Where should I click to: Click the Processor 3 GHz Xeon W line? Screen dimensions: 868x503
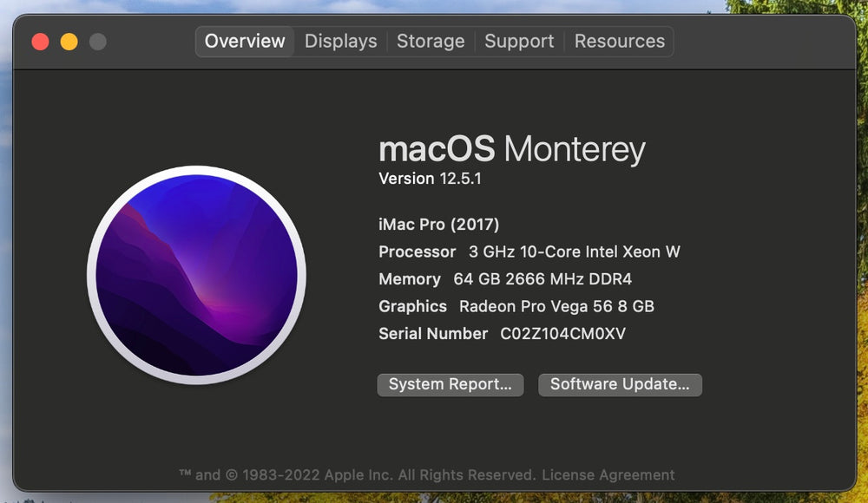529,251
